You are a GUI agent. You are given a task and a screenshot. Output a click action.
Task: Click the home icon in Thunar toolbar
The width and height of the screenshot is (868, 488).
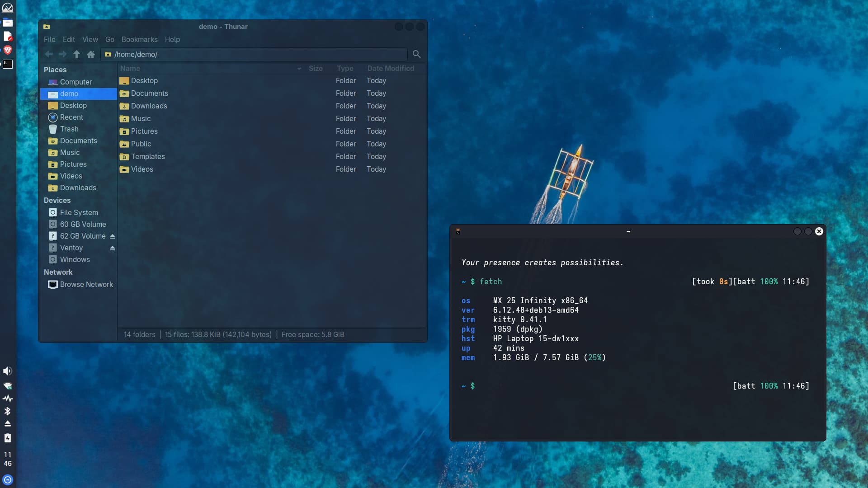(91, 54)
